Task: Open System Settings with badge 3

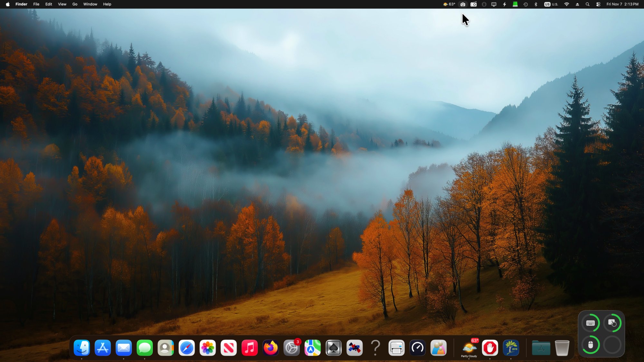Action: pyautogui.click(x=291, y=348)
